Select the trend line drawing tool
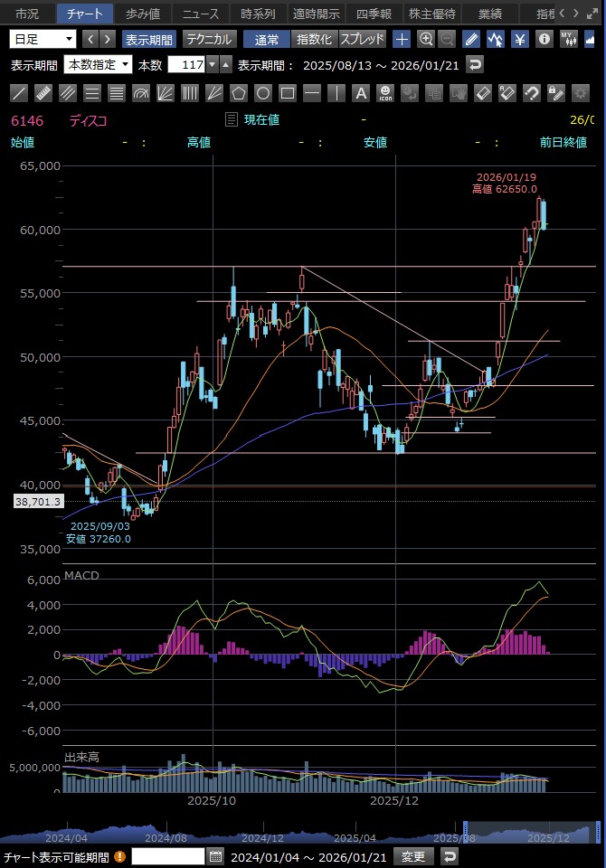 pos(19,93)
